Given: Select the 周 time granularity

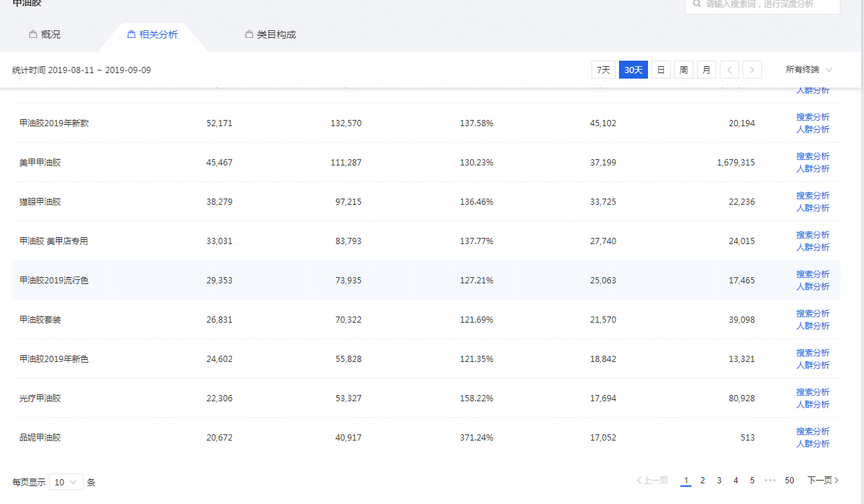Looking at the screenshot, I should click(683, 70).
